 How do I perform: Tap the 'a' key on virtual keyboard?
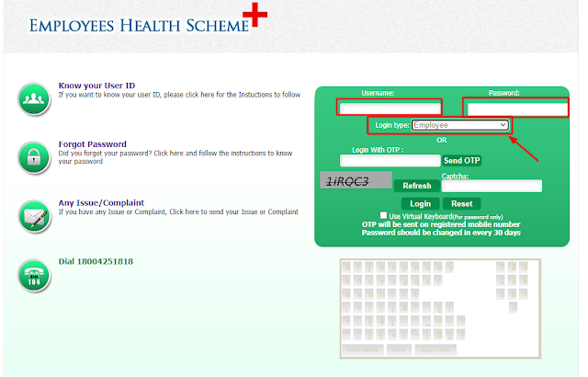(x=392, y=280)
